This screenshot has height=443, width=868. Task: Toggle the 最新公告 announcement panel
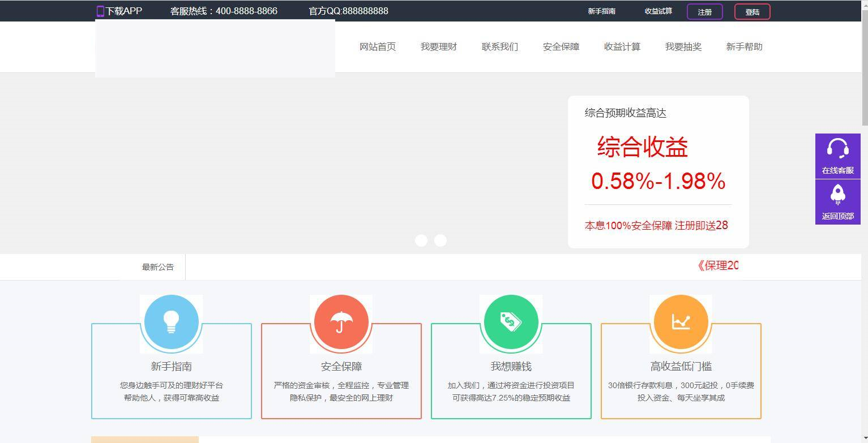tap(158, 266)
